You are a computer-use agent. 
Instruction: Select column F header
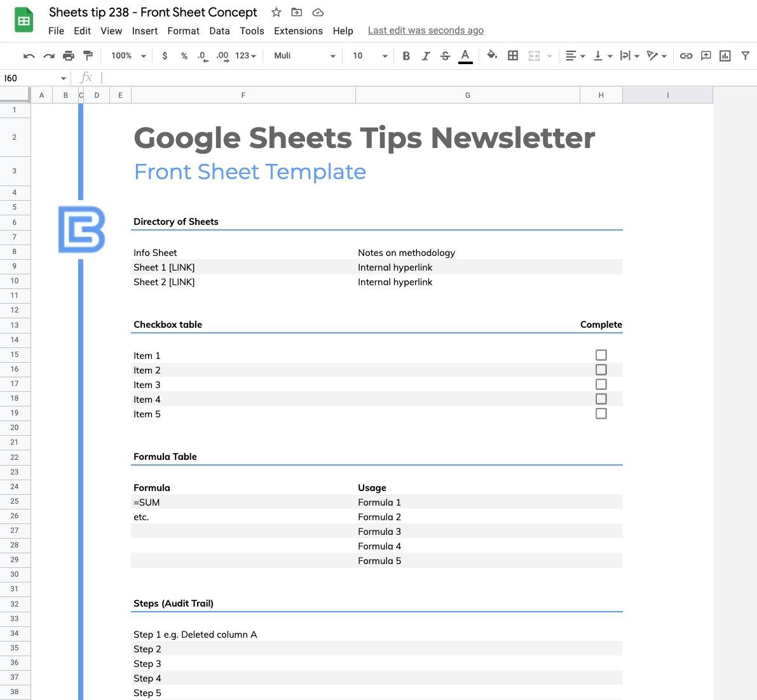coord(243,95)
